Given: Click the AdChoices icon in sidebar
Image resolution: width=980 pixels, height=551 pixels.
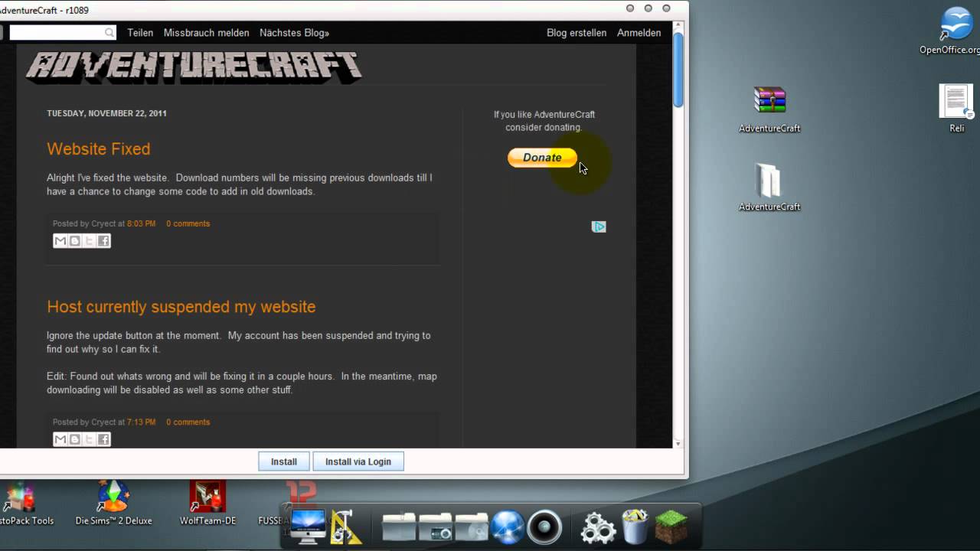Looking at the screenshot, I should click(x=599, y=227).
